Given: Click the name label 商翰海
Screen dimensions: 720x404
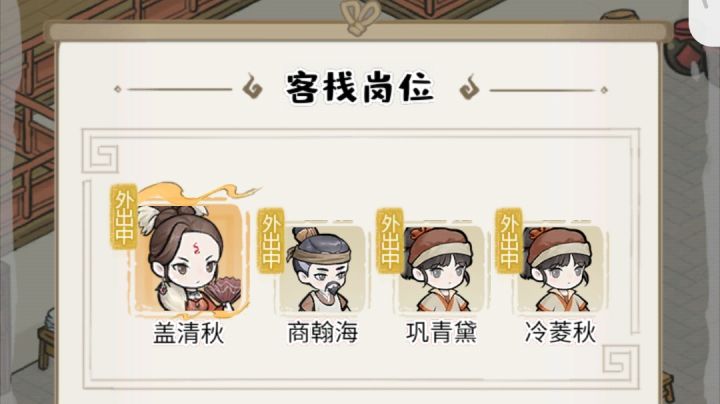Looking at the screenshot, I should (322, 333).
